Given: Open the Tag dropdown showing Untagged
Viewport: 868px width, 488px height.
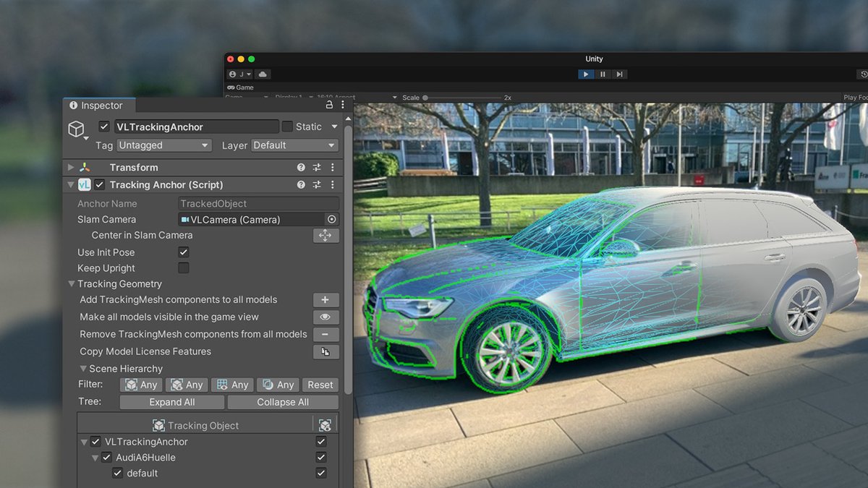Looking at the screenshot, I should [x=164, y=145].
